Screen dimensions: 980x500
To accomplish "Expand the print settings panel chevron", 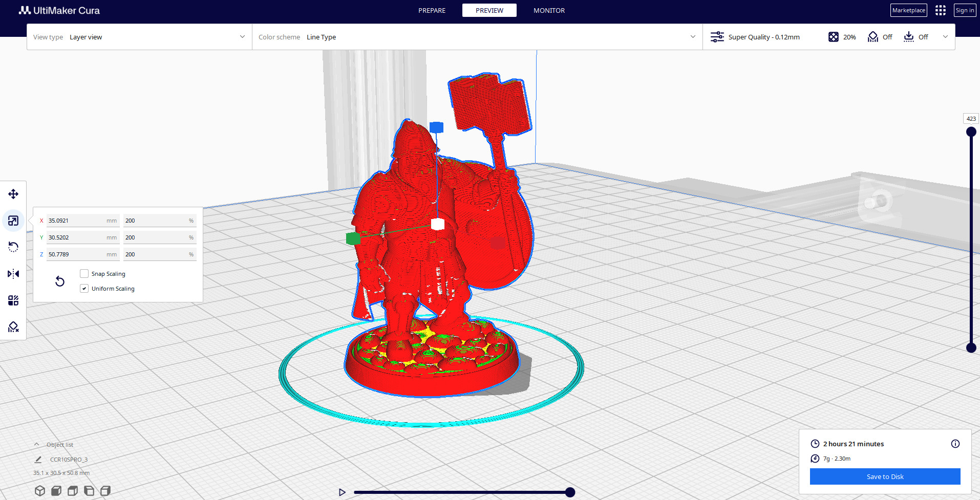I will [945, 37].
